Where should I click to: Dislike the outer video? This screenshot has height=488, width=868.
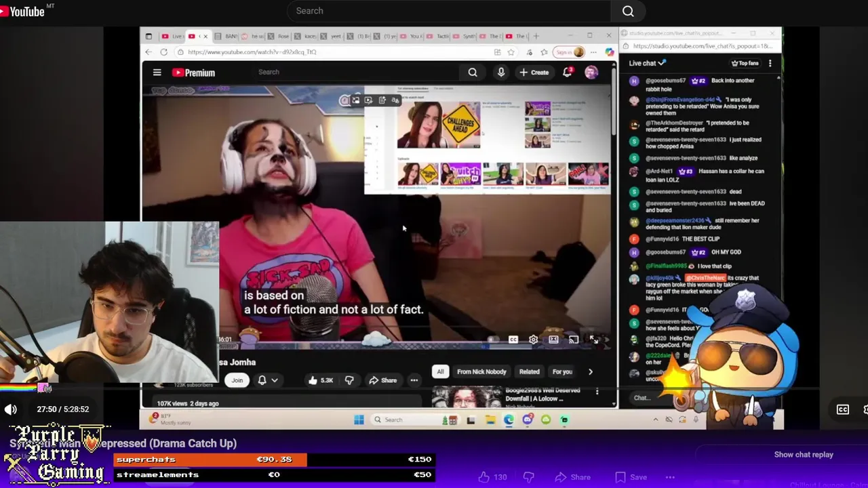pyautogui.click(x=529, y=477)
